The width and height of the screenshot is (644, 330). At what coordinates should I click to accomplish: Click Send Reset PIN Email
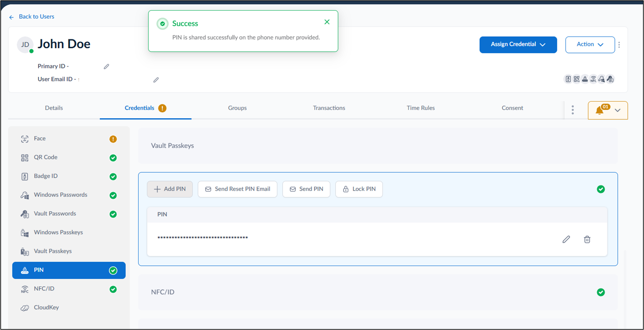237,189
